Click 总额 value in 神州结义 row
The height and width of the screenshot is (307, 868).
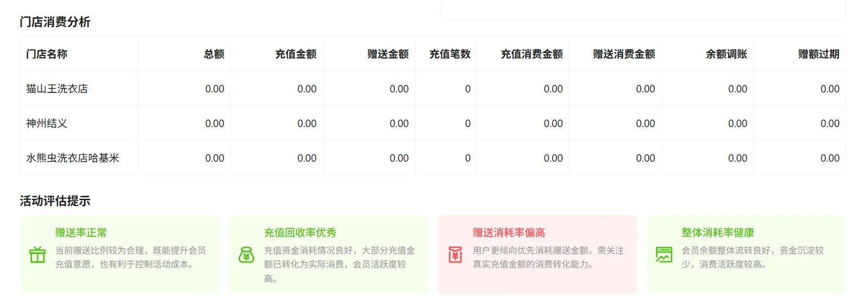tap(215, 123)
